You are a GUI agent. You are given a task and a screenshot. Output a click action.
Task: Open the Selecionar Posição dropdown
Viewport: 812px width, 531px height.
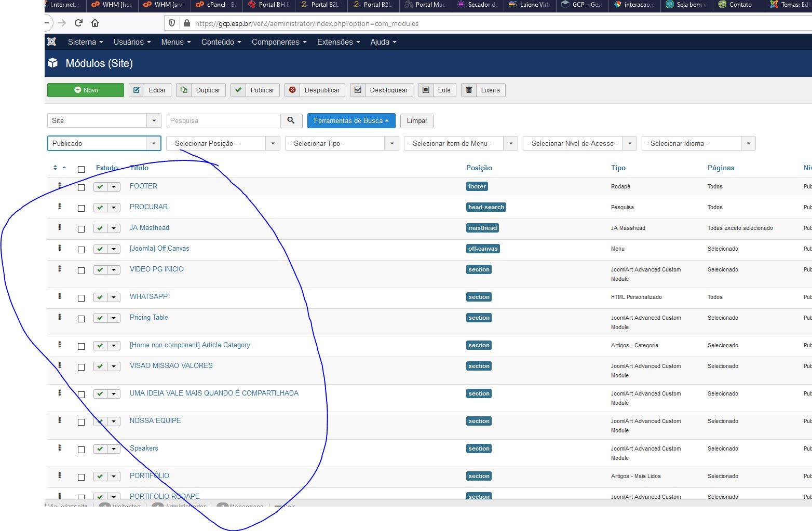click(x=223, y=143)
